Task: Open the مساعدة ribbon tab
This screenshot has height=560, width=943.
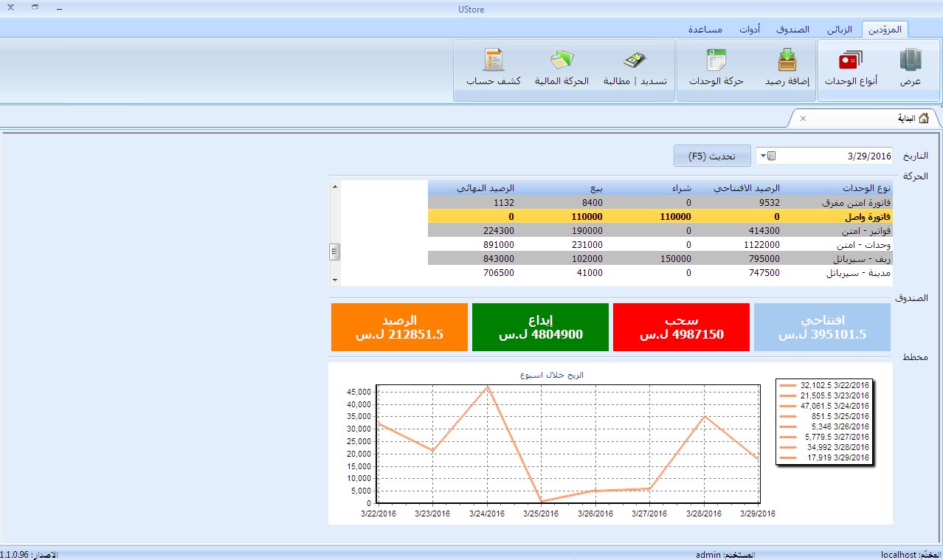Action: (705, 30)
